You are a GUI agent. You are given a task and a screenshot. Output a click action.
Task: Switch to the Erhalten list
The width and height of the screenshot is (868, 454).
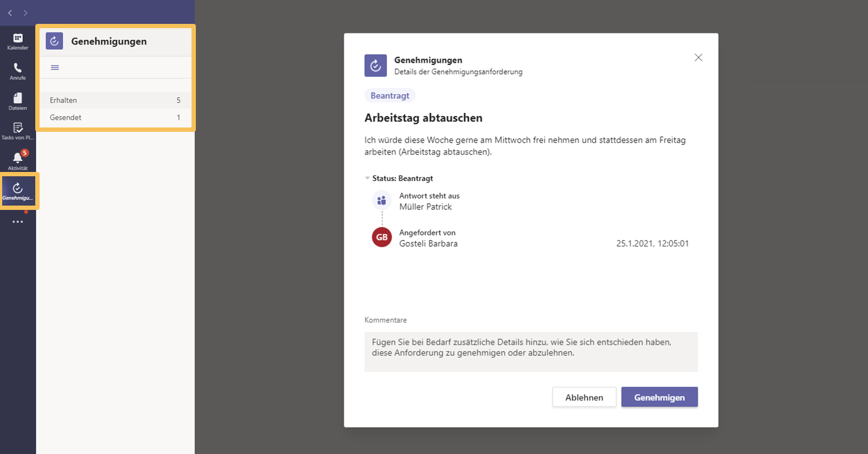tap(63, 100)
